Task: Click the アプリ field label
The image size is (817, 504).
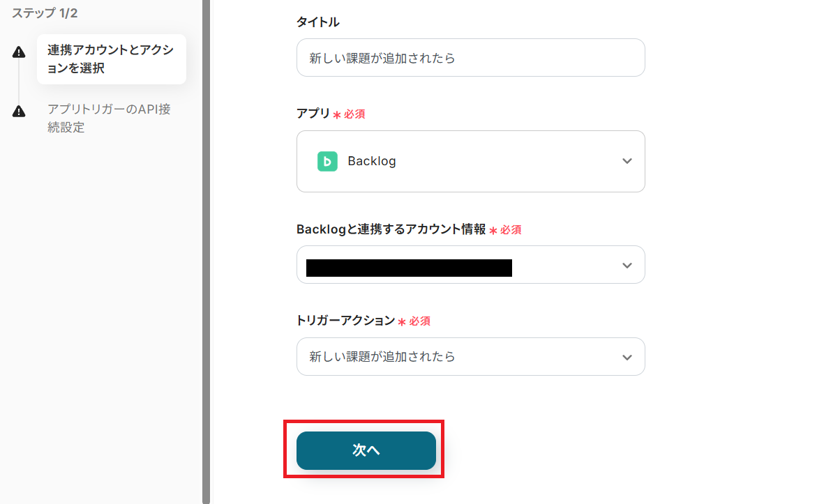Action: click(313, 113)
